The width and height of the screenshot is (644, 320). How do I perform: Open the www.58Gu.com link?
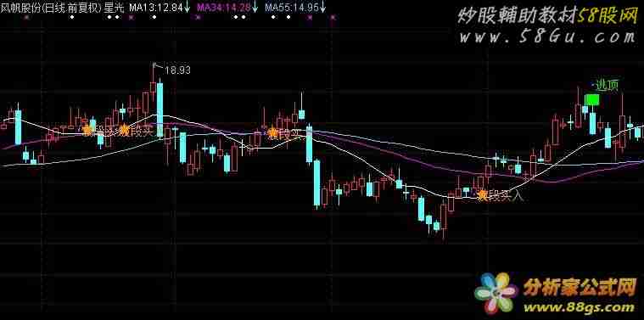[546, 38]
